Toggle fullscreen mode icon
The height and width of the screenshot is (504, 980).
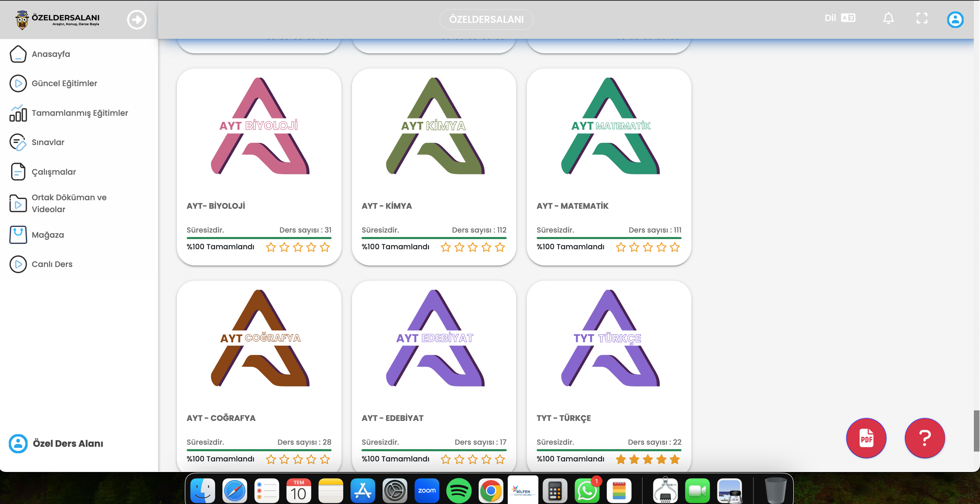(x=921, y=18)
